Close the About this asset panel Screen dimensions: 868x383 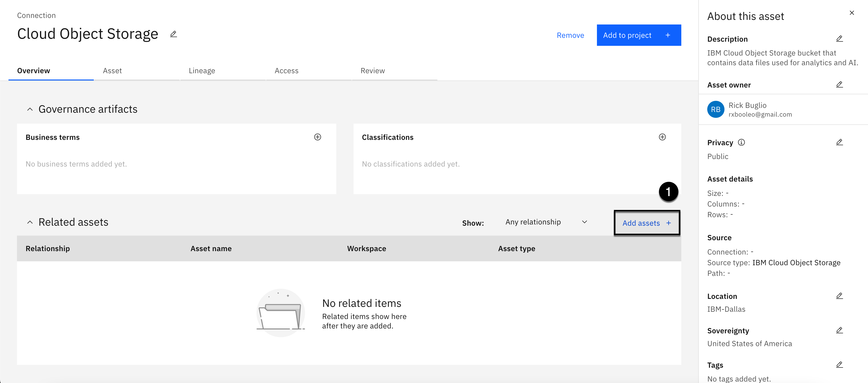click(x=852, y=13)
